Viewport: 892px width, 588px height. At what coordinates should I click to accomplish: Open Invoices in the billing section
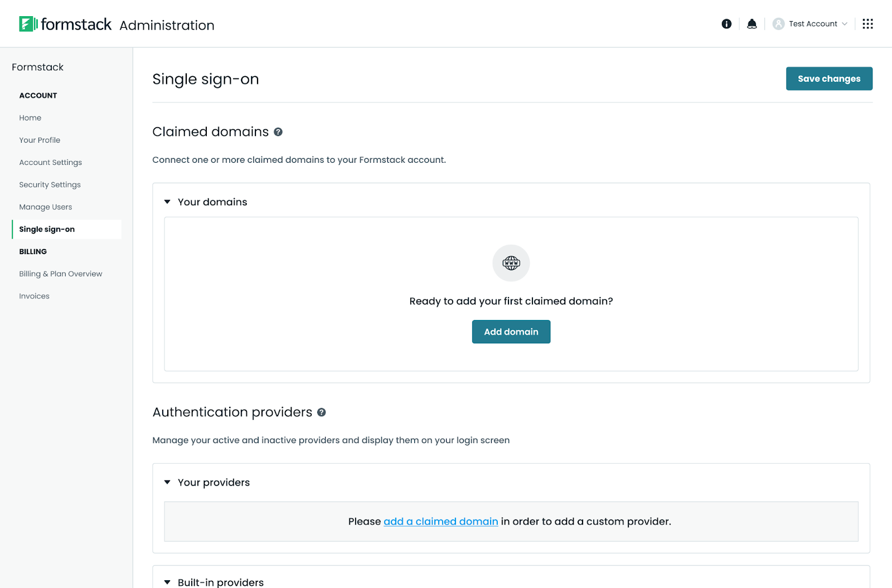pos(35,296)
